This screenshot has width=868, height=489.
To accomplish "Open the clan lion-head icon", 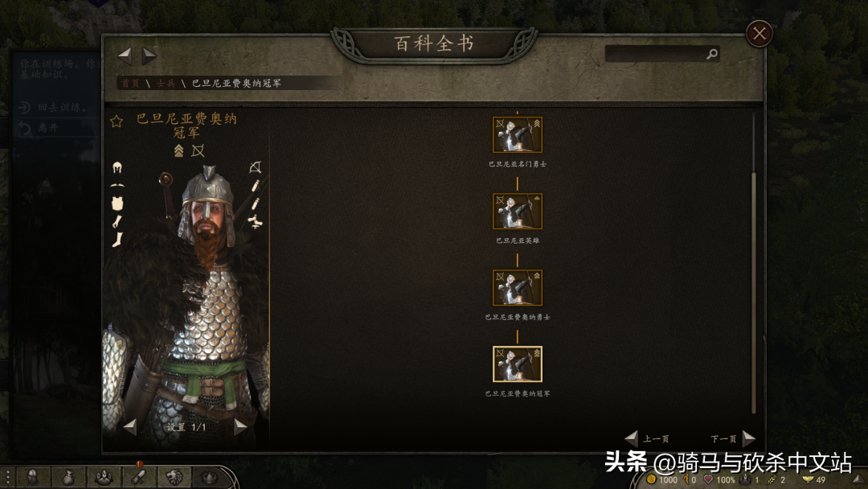I will coord(174,478).
